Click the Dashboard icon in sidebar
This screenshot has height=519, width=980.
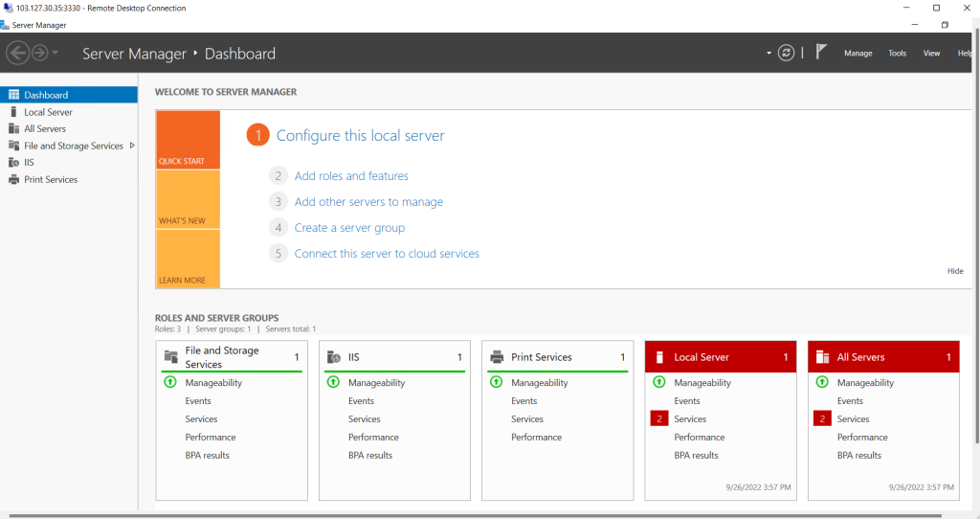[13, 95]
